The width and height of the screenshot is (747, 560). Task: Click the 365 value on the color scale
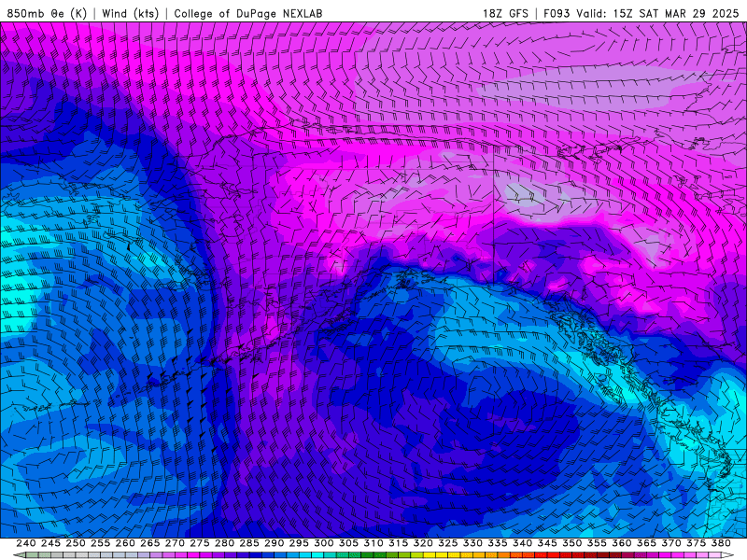click(646, 543)
